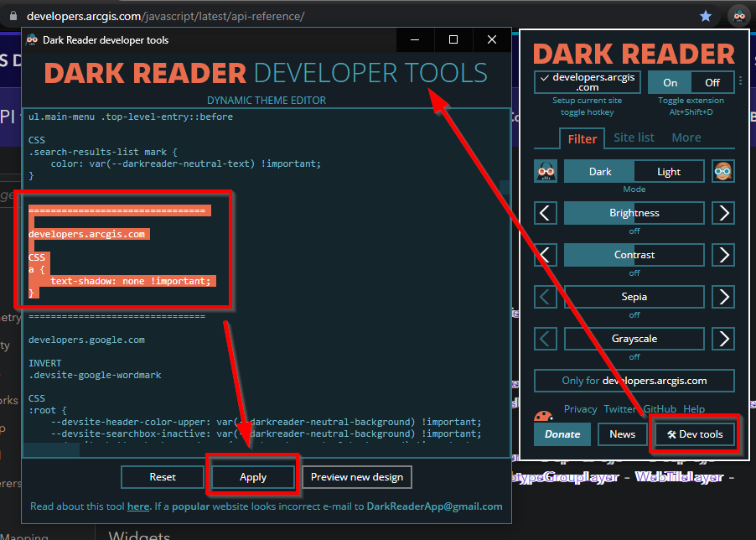Select Light mode
The height and width of the screenshot is (540, 756).
[x=669, y=172]
